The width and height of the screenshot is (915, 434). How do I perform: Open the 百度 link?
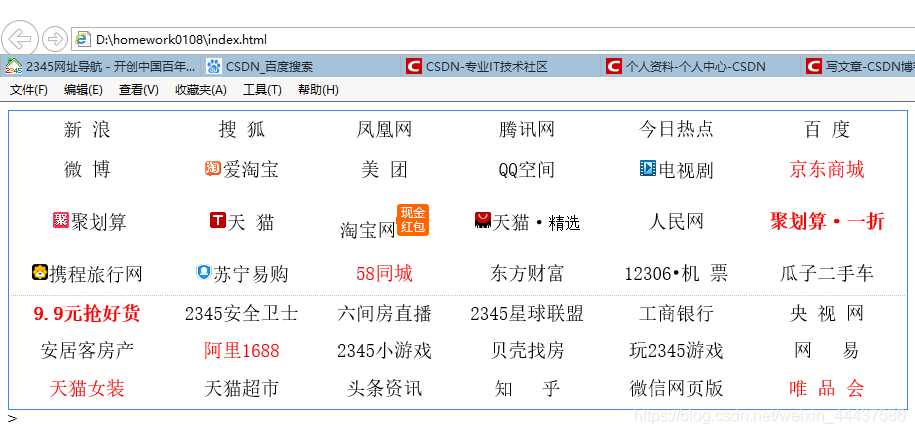pos(826,129)
